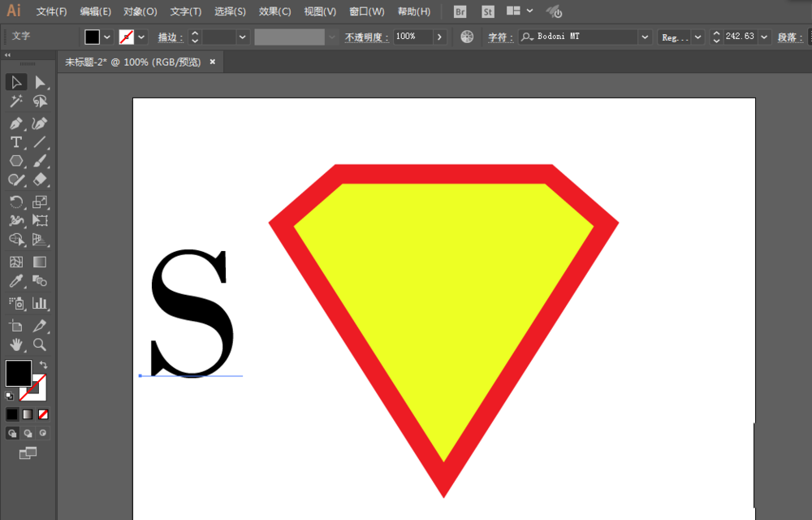Select the Lasso tool
This screenshot has height=520, width=812.
pos(40,102)
